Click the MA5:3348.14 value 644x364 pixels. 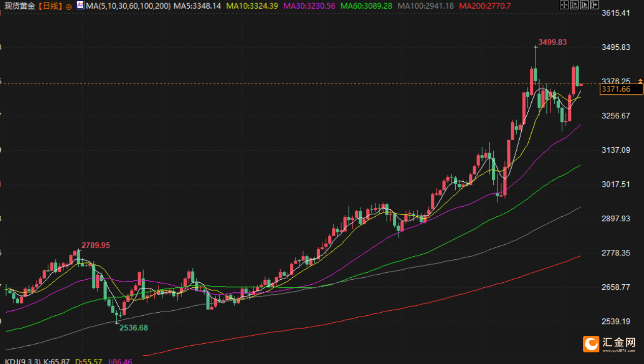coord(197,6)
